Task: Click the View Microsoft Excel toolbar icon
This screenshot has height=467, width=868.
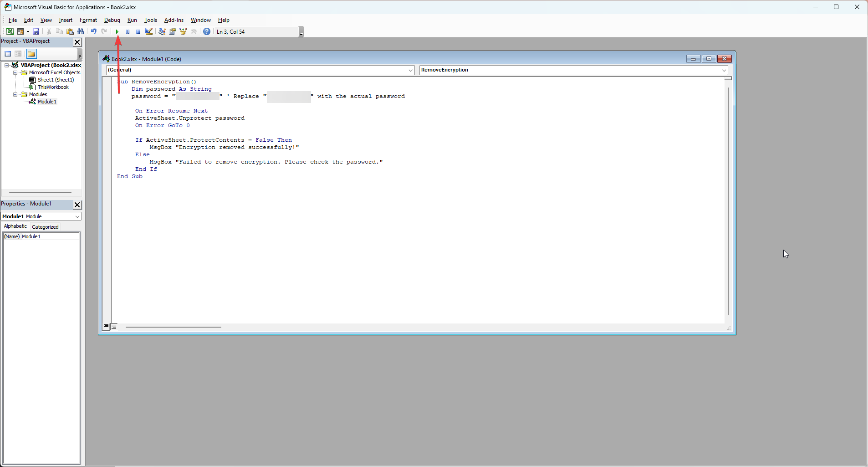Action: 10,31
